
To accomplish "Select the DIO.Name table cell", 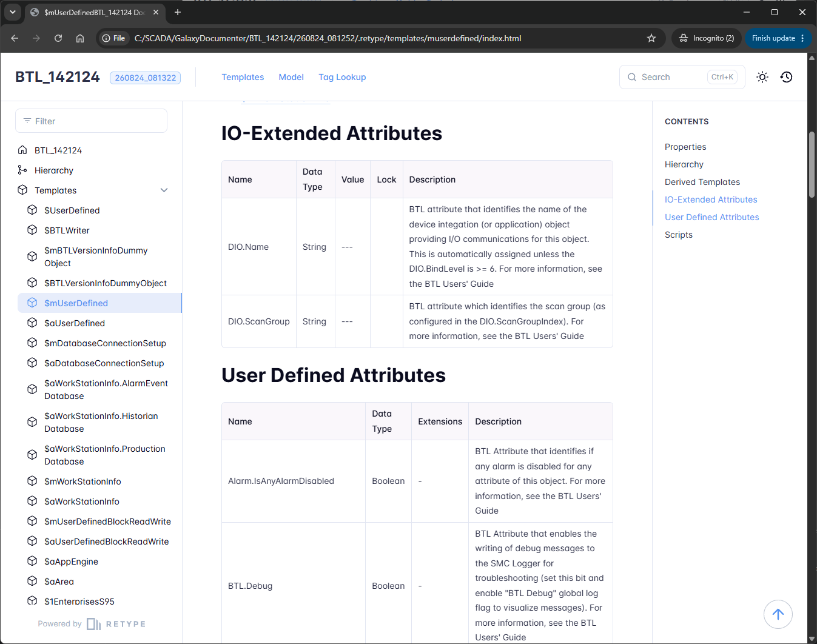I will click(x=259, y=247).
